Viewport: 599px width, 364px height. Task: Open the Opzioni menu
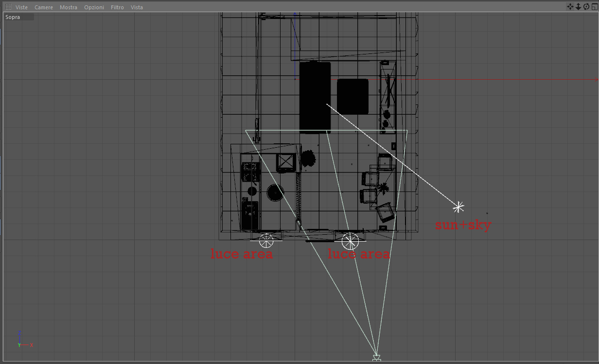click(94, 7)
